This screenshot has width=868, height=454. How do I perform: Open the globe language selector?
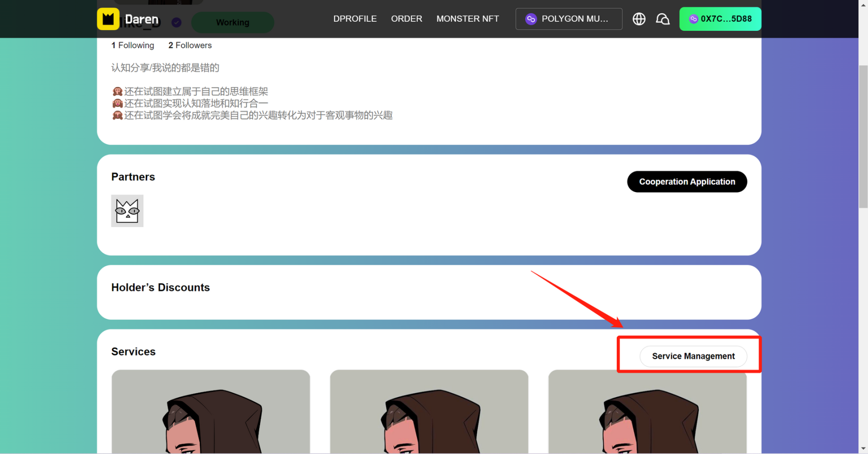pyautogui.click(x=639, y=19)
